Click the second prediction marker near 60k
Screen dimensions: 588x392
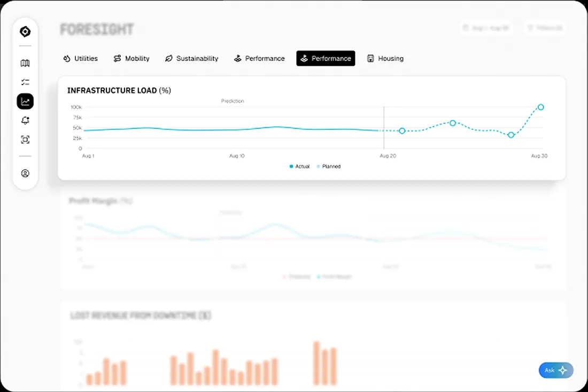453,123
